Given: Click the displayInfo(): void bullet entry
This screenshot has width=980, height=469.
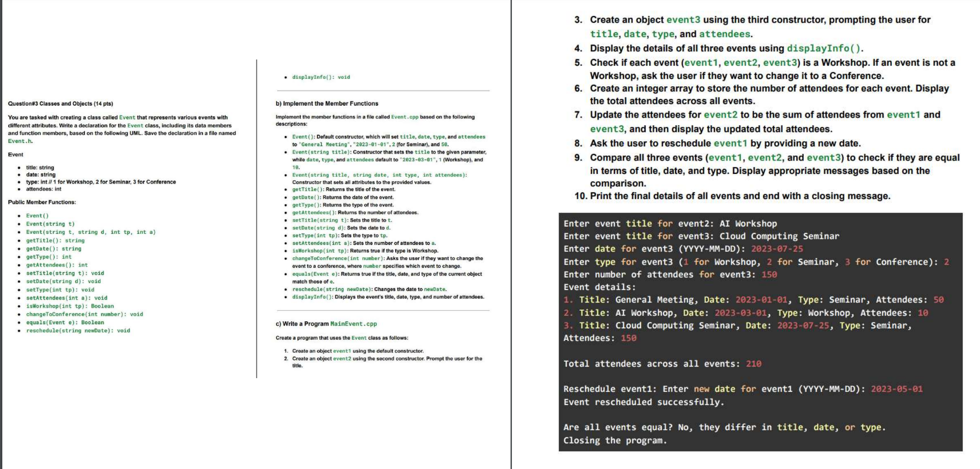Looking at the screenshot, I should click(x=322, y=77).
